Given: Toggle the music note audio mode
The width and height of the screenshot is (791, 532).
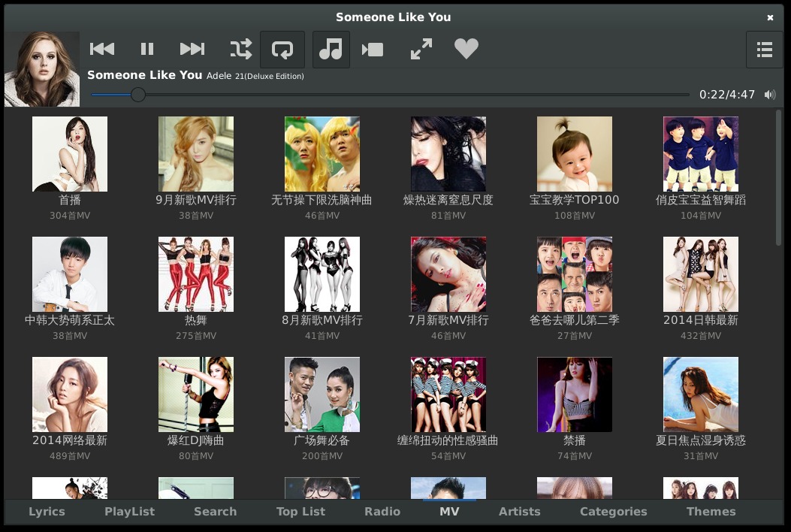Looking at the screenshot, I should [x=331, y=50].
